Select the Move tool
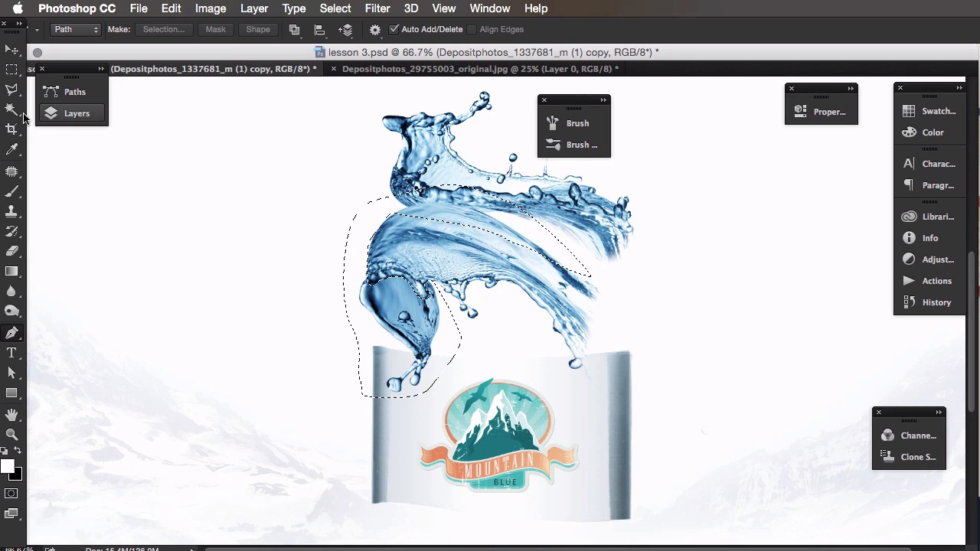The width and height of the screenshot is (980, 551). tap(11, 50)
